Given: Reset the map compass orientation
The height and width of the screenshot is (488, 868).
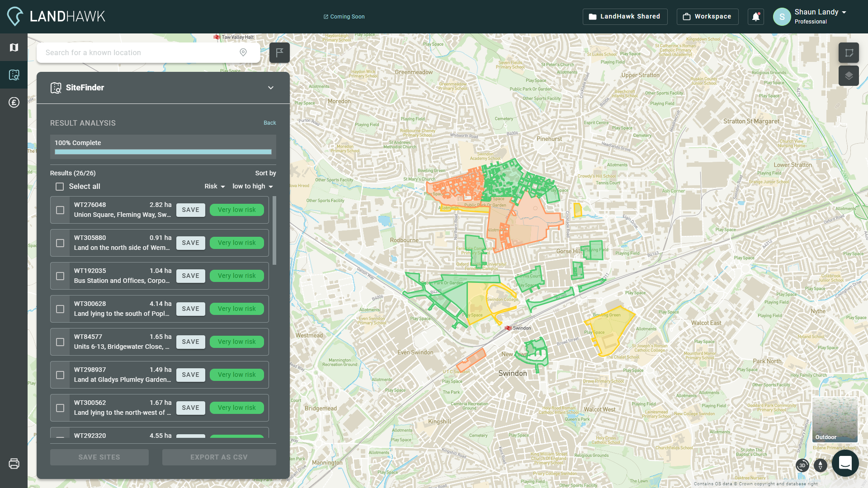Looking at the screenshot, I should (x=821, y=465).
